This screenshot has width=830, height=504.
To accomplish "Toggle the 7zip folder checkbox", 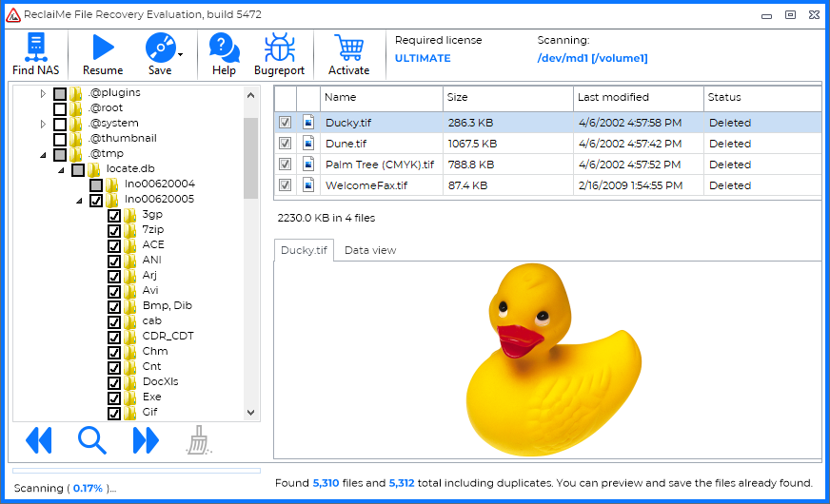I will [114, 230].
